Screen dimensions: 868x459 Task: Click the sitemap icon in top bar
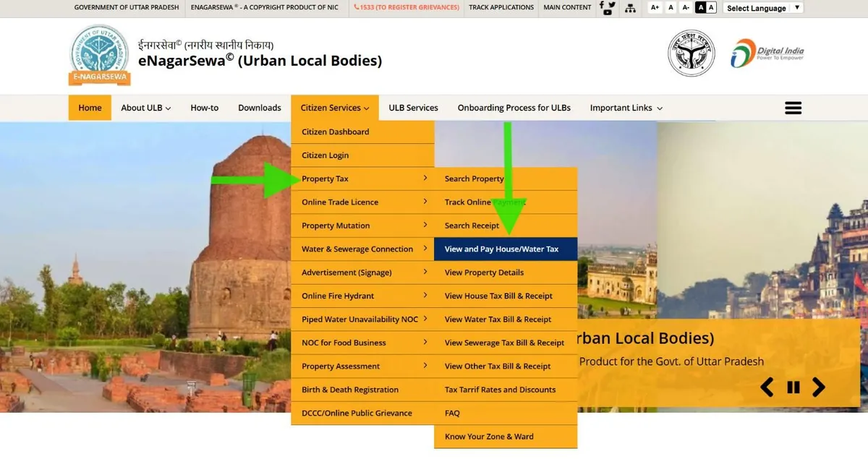(630, 8)
